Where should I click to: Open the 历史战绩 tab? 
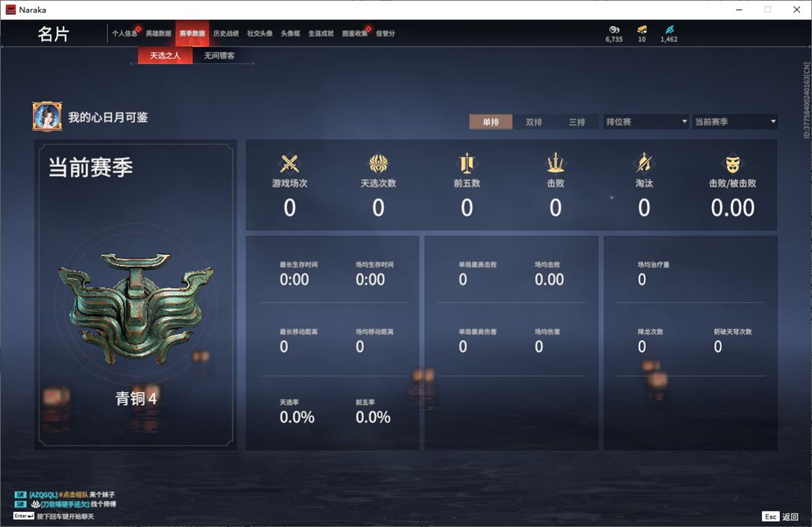(226, 33)
